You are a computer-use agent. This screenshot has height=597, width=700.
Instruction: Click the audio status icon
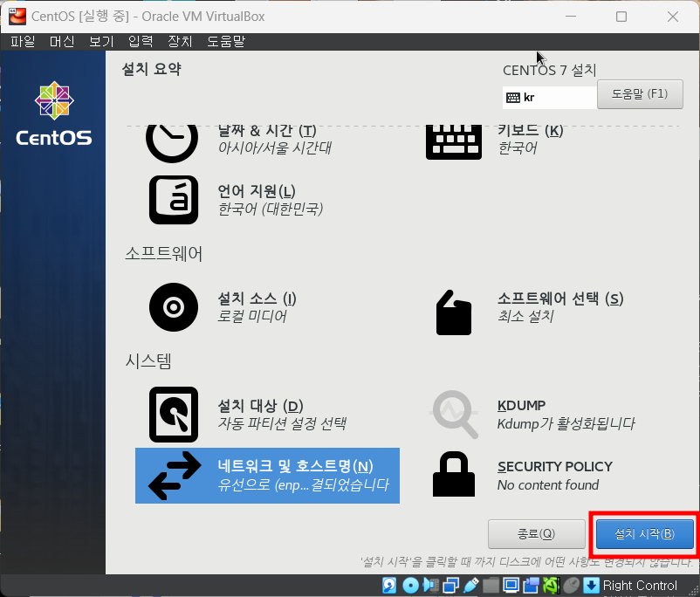click(431, 585)
